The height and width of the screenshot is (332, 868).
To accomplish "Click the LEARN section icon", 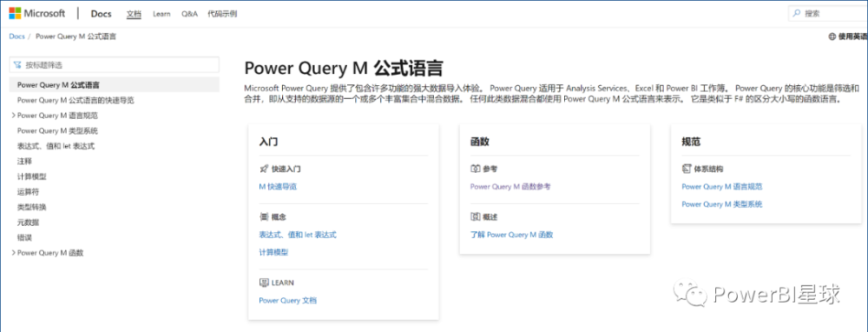I will (264, 282).
